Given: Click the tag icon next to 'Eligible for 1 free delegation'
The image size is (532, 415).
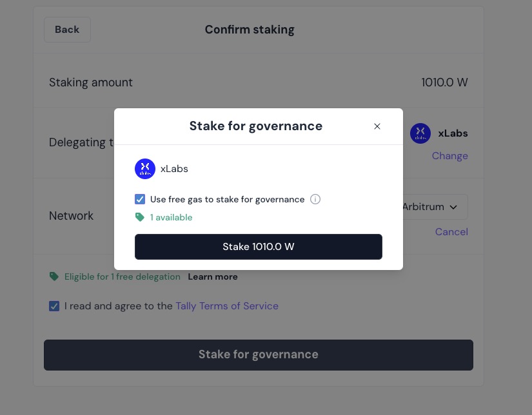Looking at the screenshot, I should (54, 276).
